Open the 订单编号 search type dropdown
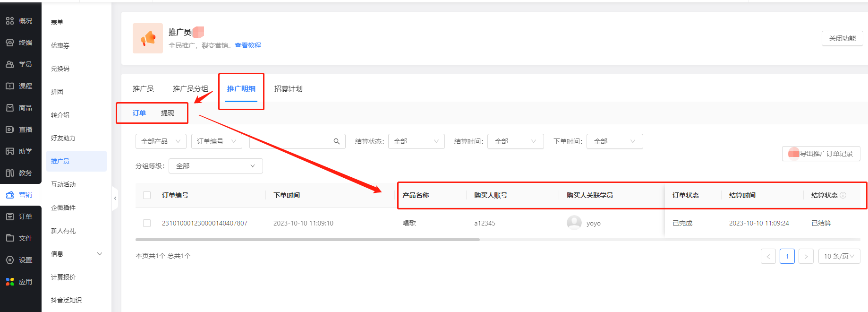This screenshot has height=312, width=868. click(217, 141)
